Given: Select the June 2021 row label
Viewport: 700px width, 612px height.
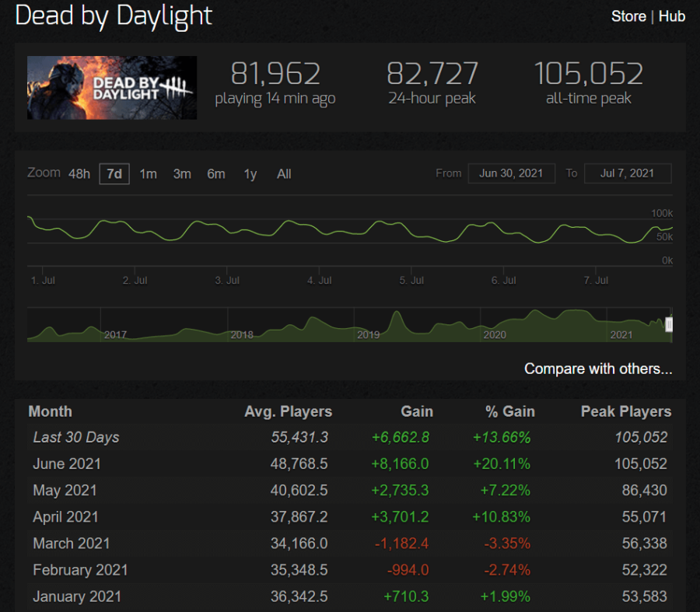Looking at the screenshot, I should tap(67, 463).
